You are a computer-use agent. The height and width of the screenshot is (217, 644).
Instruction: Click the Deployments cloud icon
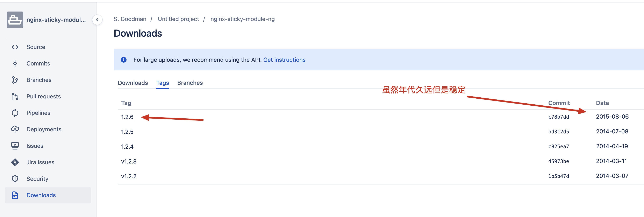15,129
